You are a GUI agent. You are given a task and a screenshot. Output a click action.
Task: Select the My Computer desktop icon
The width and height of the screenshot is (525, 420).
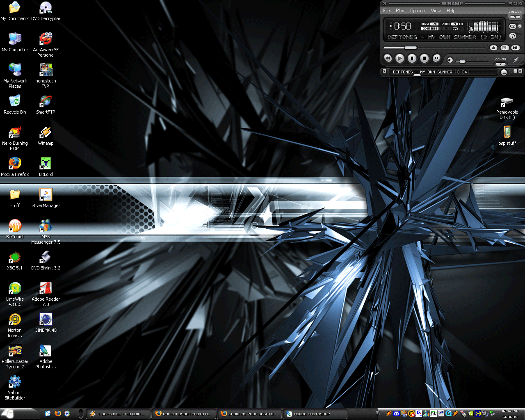pos(15,42)
